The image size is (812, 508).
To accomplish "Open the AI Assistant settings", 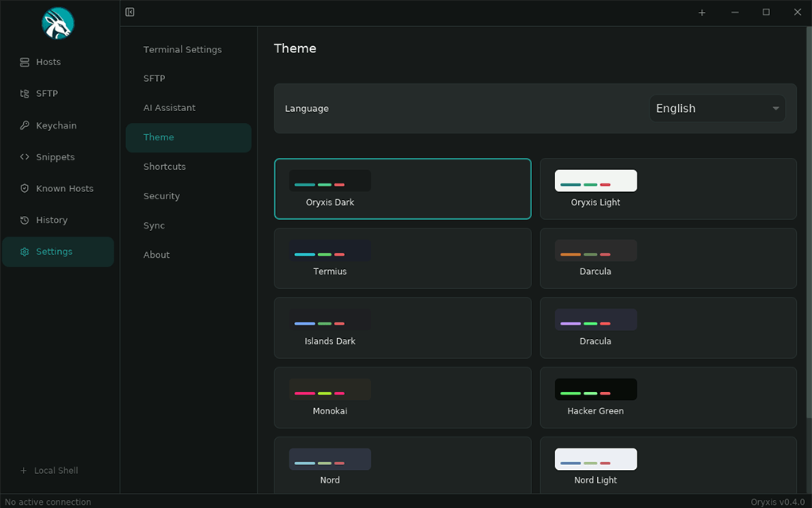I will coord(168,107).
